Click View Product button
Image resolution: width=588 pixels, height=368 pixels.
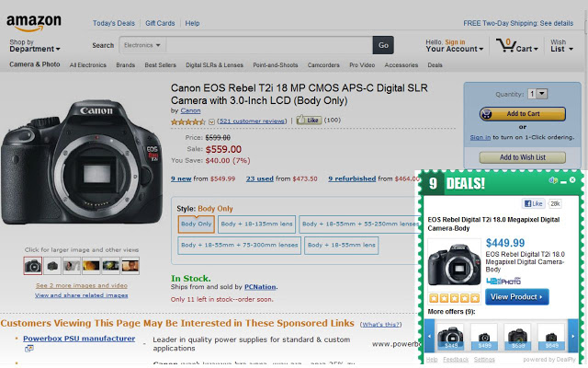click(516, 296)
